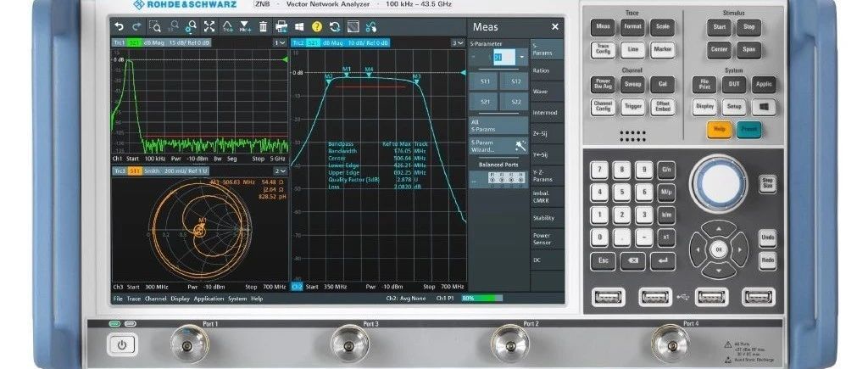Select the zoom-select magnifier with dashed box
Viewport: 868px width, 369px height.
[x=156, y=26]
